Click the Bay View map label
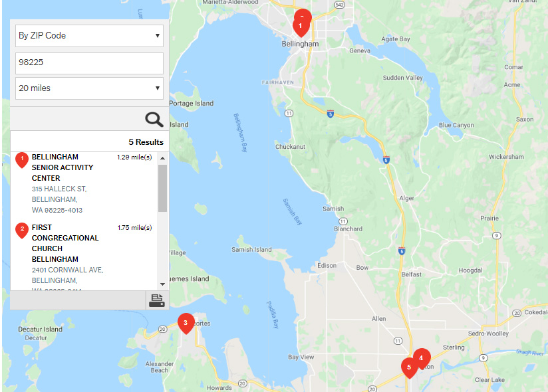 (x=301, y=357)
